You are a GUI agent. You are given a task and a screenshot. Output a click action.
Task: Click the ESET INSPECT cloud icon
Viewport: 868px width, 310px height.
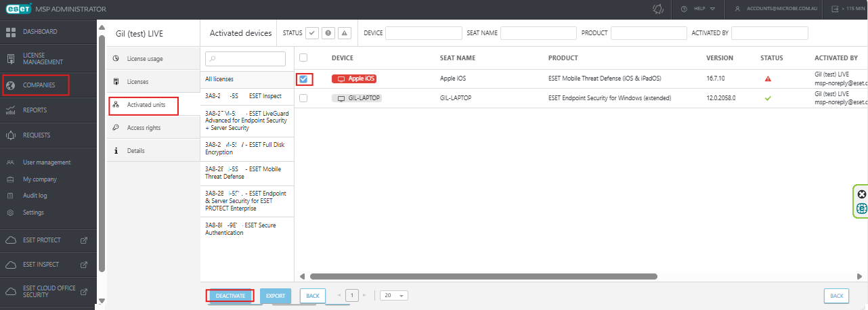(11, 265)
